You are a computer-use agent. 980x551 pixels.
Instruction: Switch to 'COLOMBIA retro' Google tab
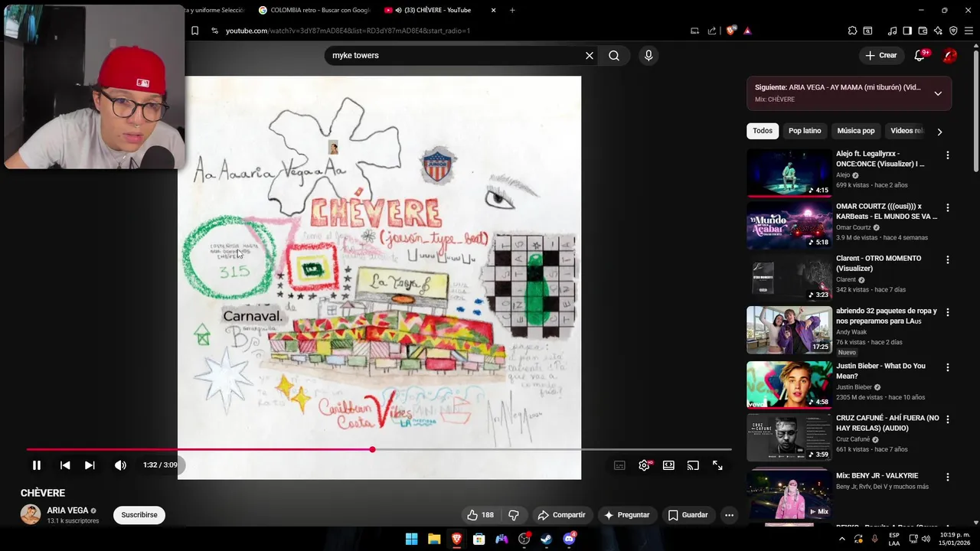coord(314,10)
